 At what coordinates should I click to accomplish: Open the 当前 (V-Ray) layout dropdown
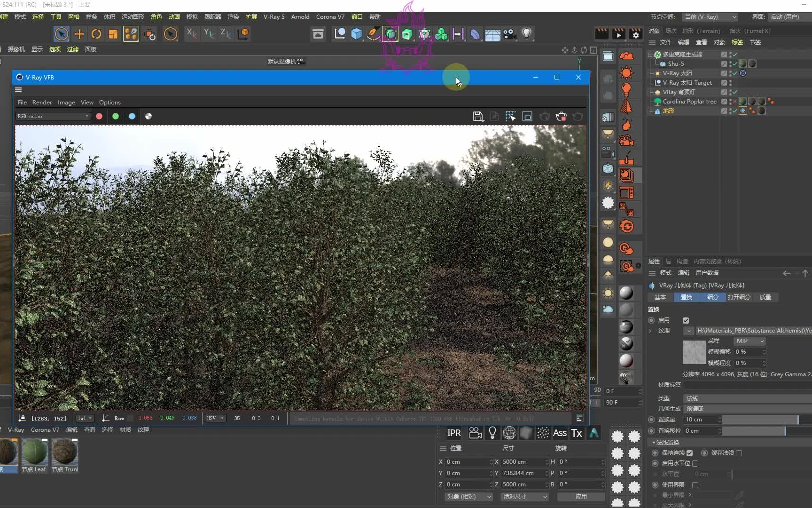pyautogui.click(x=710, y=16)
